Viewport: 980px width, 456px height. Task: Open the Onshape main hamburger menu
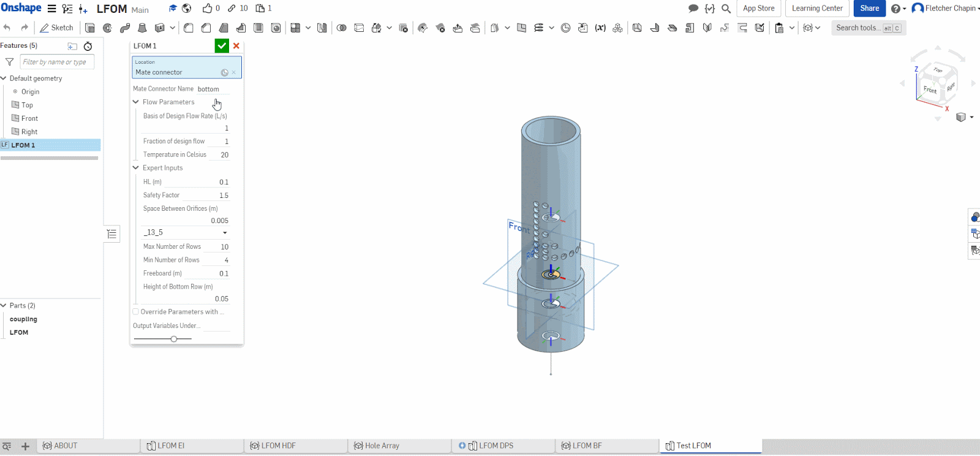point(52,9)
